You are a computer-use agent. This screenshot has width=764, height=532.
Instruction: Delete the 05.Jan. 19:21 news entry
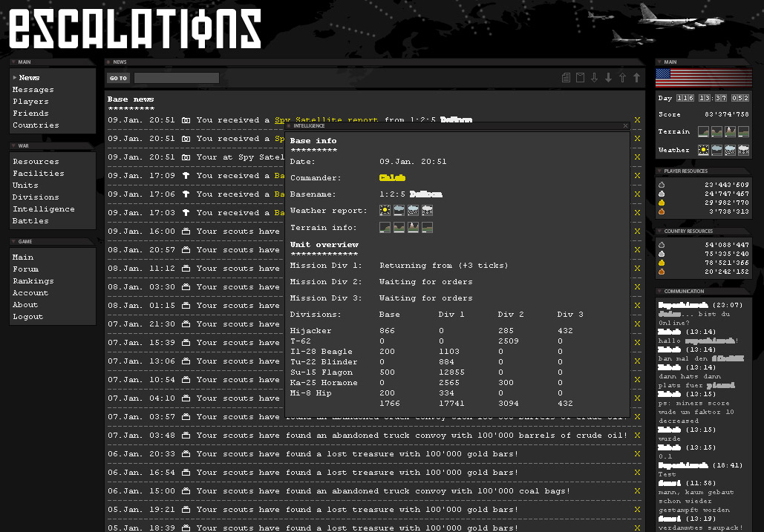pos(637,510)
